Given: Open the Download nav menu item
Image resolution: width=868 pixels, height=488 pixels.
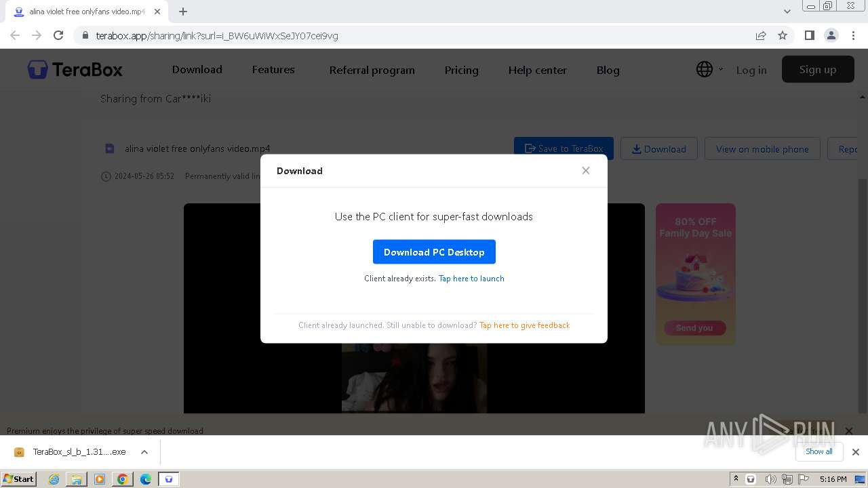Looking at the screenshot, I should [x=197, y=69].
